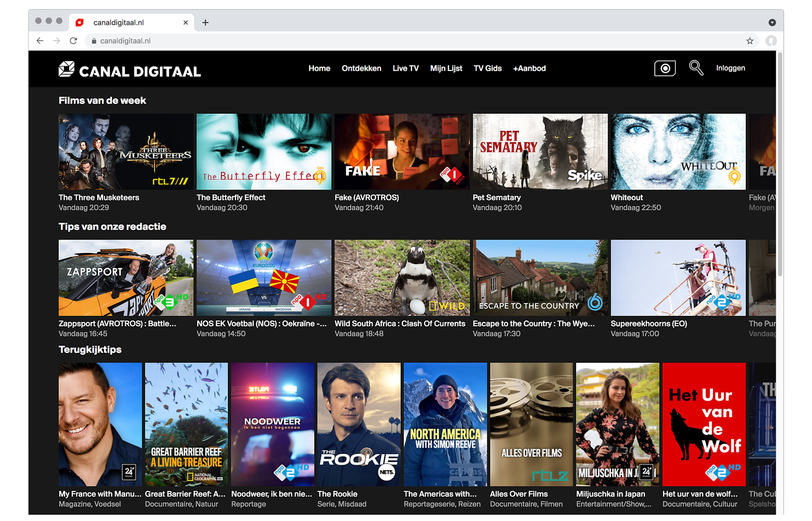Click the page vertical scrollbar

pos(780,164)
